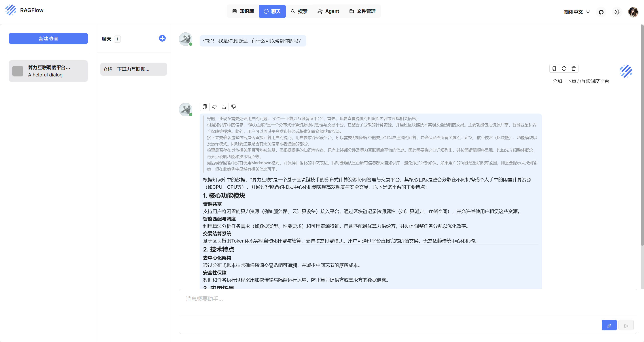Click the subheading 智能匹配与调度
Screen dimensions: 644x342
pyautogui.click(x=219, y=219)
